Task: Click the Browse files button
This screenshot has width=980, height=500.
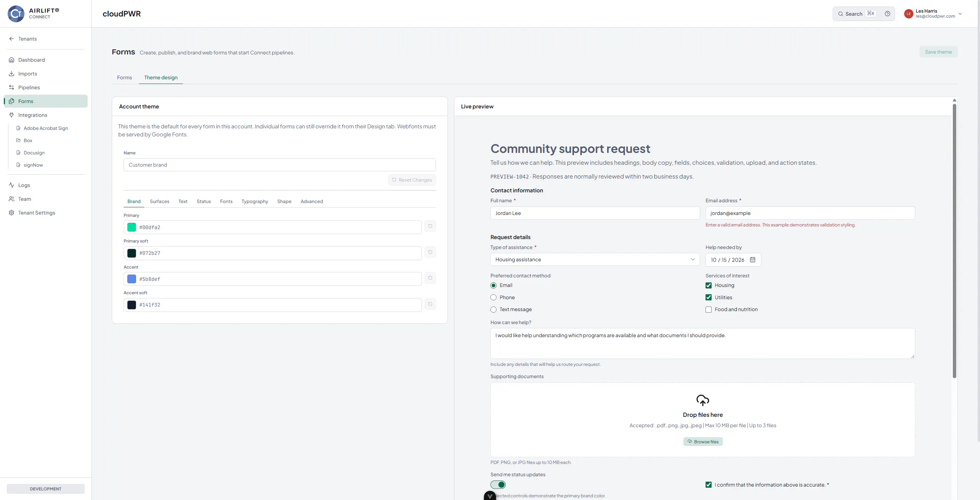Action: click(x=703, y=442)
